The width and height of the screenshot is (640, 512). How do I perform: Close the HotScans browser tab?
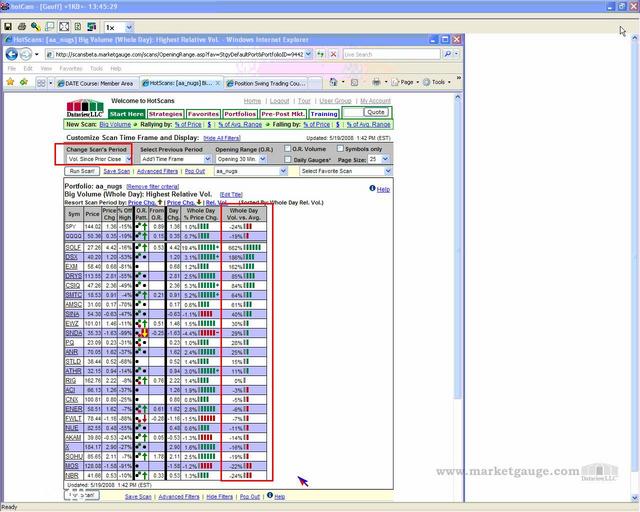(218, 83)
